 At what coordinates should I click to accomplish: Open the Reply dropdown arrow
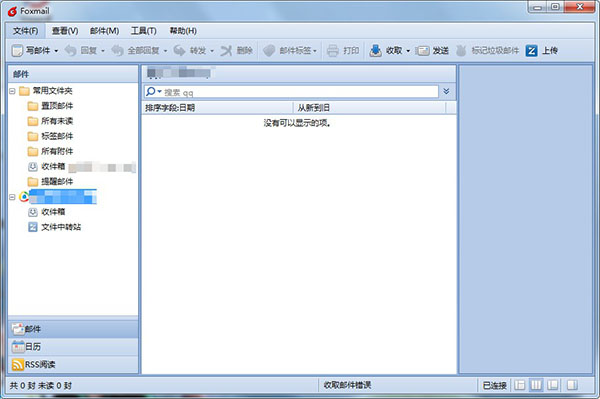(x=103, y=51)
